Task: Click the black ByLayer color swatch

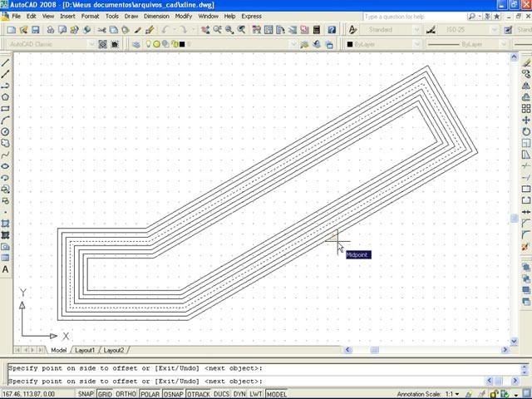Action: (350, 44)
